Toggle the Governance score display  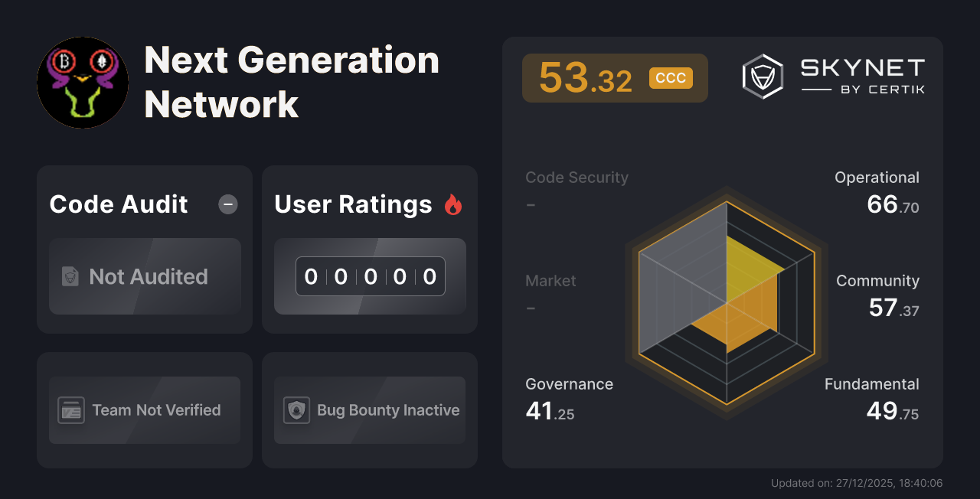[569, 383]
